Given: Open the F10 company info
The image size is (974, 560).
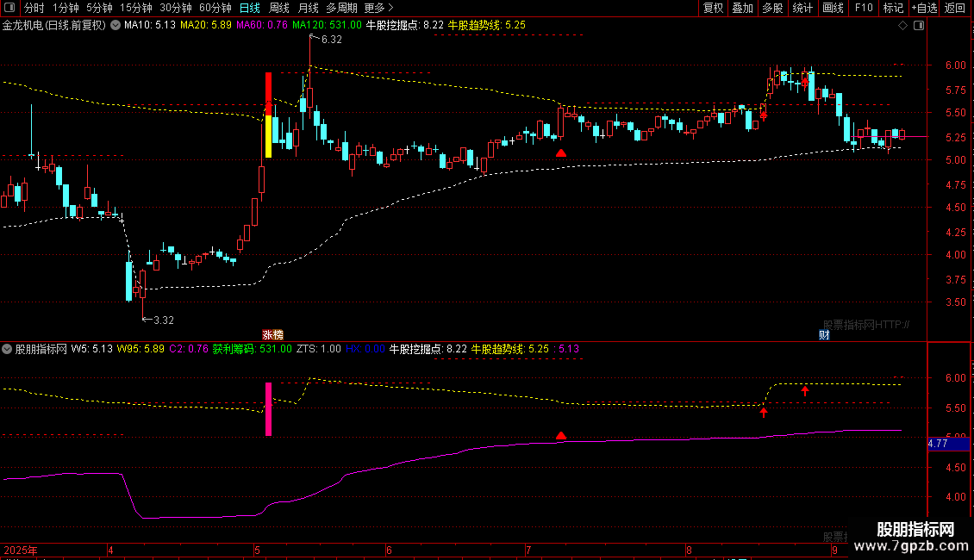Looking at the screenshot, I should coord(864,8).
